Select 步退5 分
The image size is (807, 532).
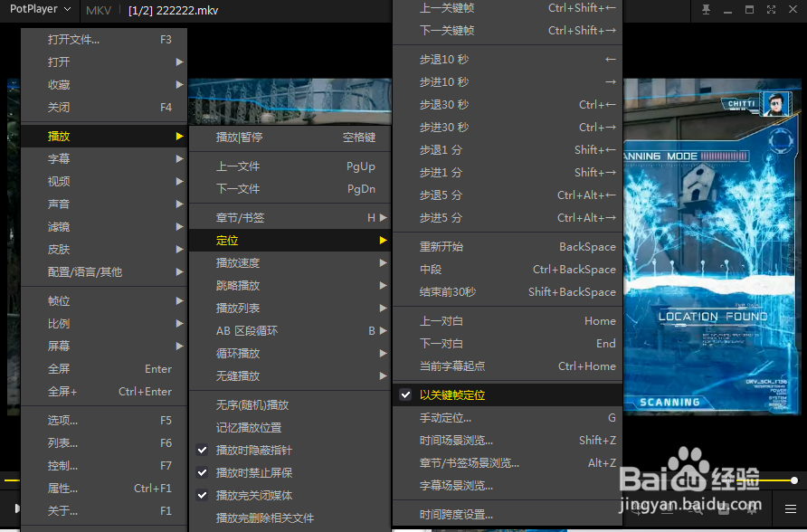(x=508, y=195)
